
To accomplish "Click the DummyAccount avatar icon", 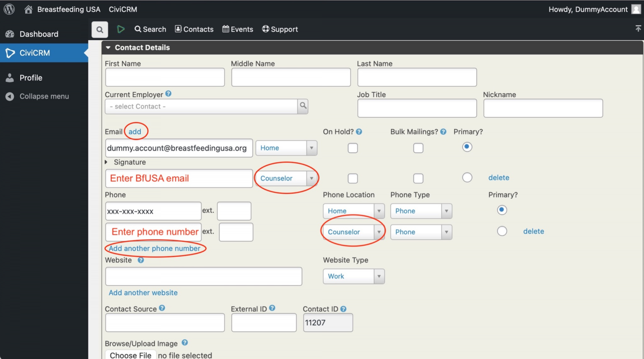I will tap(636, 9).
